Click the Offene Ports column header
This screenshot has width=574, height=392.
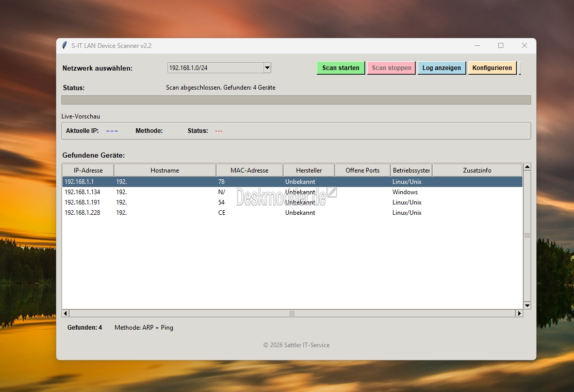point(363,170)
